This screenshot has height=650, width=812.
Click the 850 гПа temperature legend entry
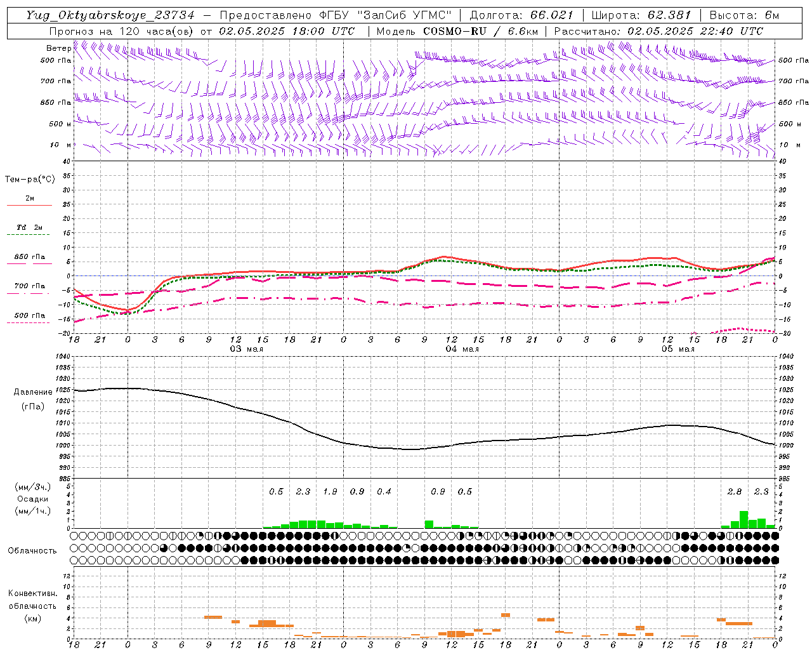30,257
